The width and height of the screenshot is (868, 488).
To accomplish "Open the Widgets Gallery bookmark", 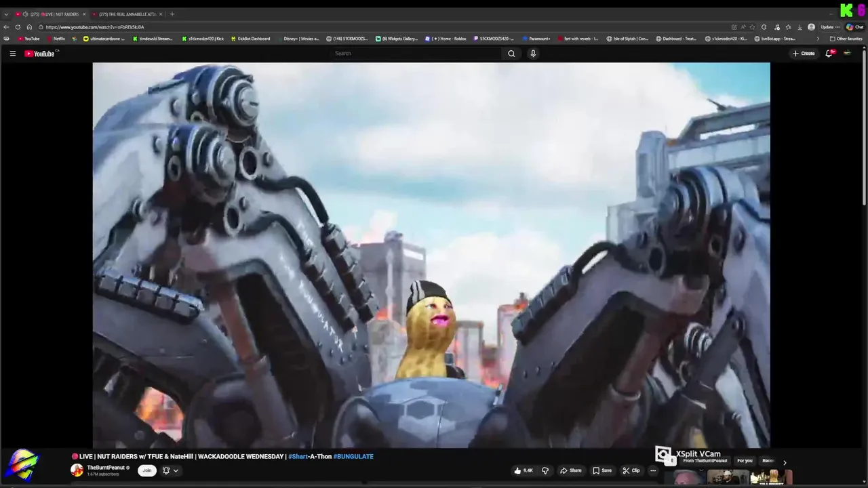I will [x=397, y=39].
